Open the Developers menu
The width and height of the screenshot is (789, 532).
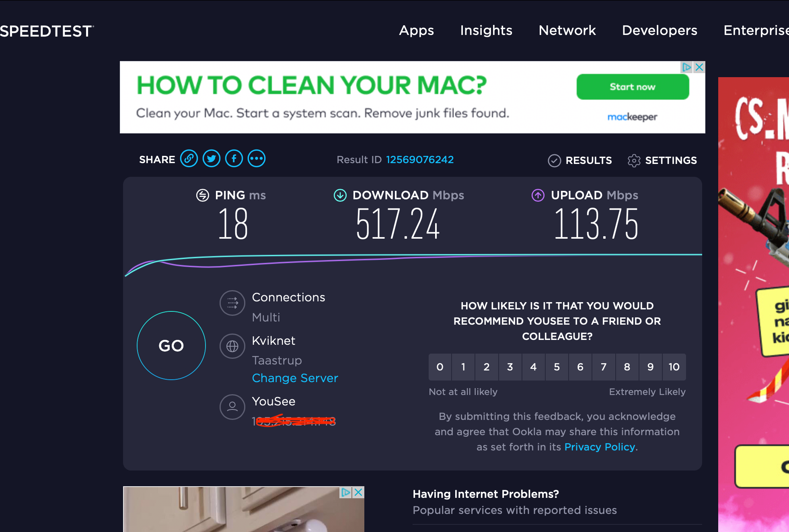click(660, 31)
